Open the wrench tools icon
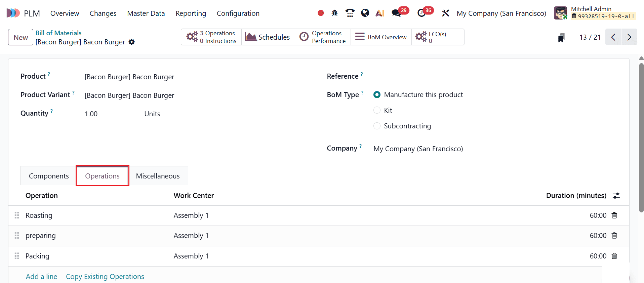Image resolution: width=644 pixels, height=283 pixels. point(445,13)
